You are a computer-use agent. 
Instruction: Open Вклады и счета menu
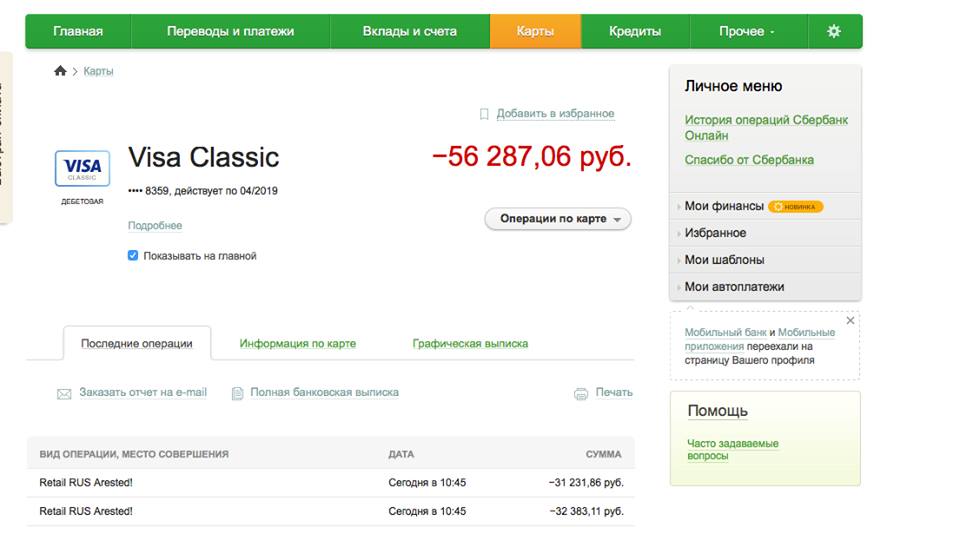pos(410,31)
